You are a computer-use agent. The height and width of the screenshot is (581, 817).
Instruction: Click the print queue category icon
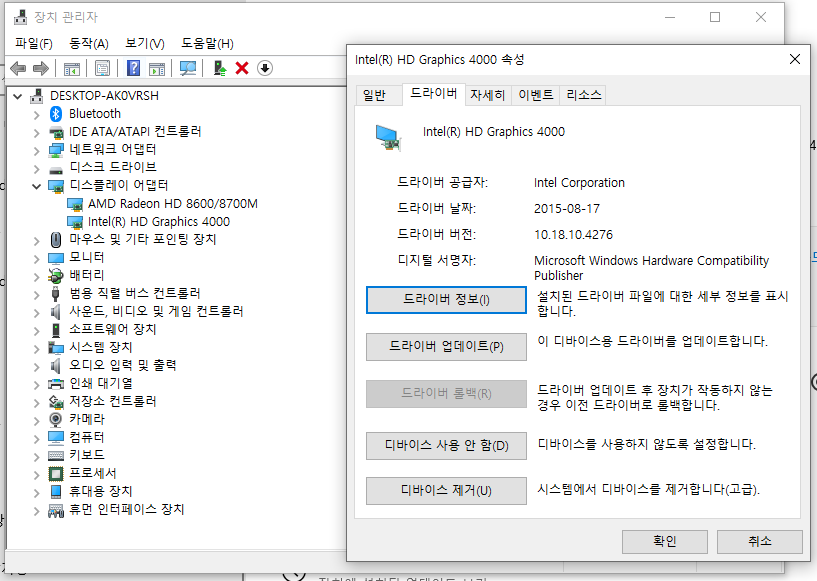coord(56,384)
